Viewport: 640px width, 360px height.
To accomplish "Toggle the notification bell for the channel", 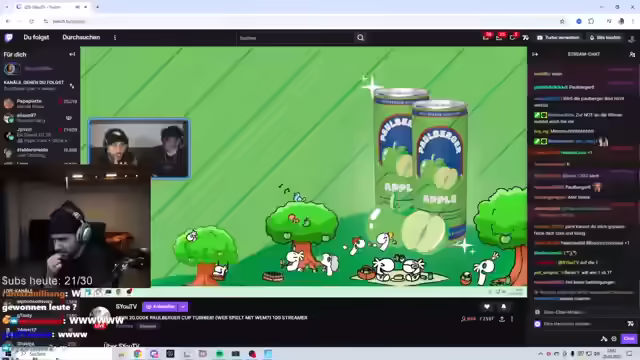I will pyautogui.click(x=503, y=307).
